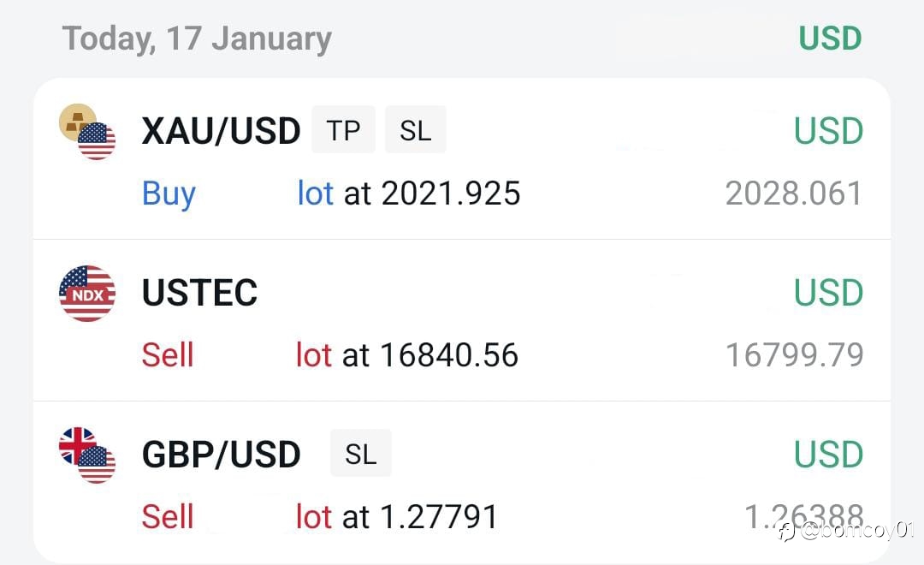This screenshot has width=924, height=565.
Task: Select the TP tag on XAU/USD
Action: [x=344, y=130]
